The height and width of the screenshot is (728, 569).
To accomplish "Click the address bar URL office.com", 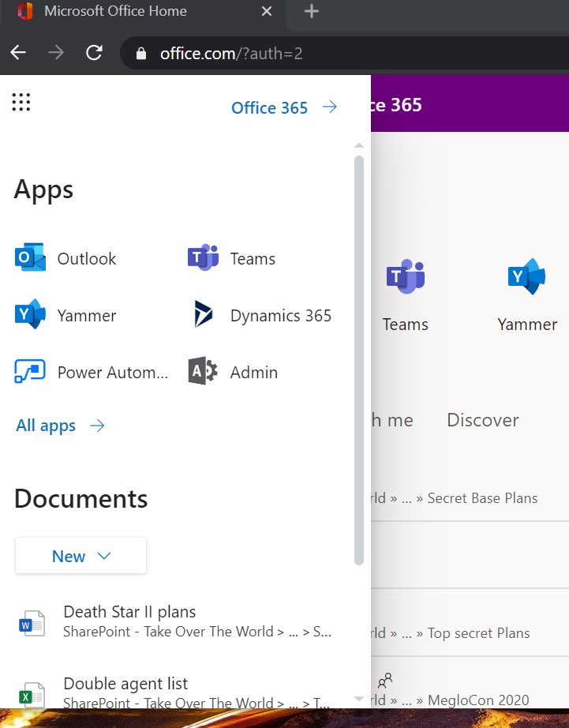I will [x=231, y=54].
